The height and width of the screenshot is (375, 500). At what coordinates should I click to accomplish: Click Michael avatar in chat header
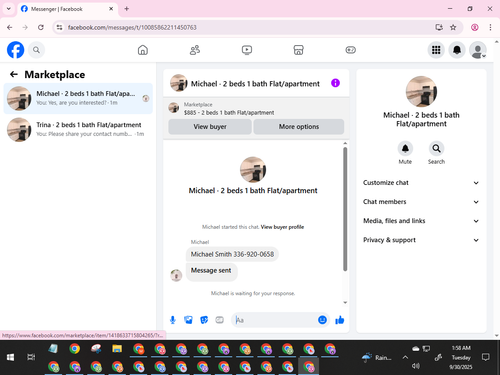[x=179, y=83]
